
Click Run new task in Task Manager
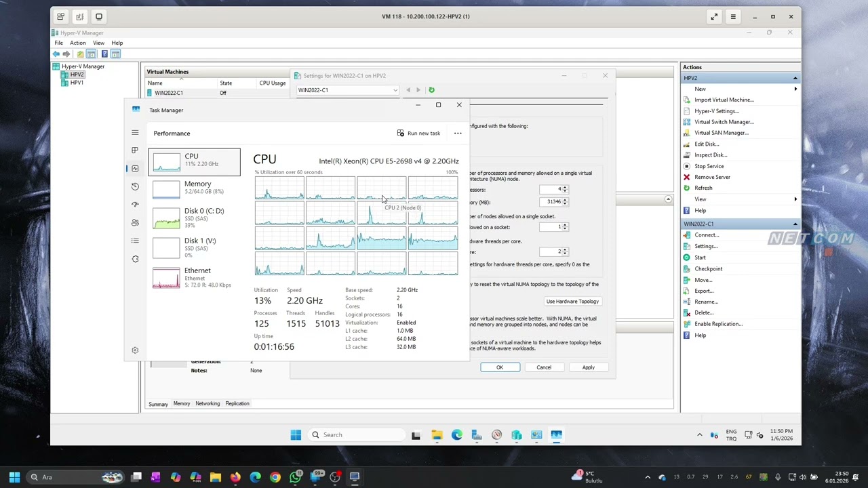point(419,134)
